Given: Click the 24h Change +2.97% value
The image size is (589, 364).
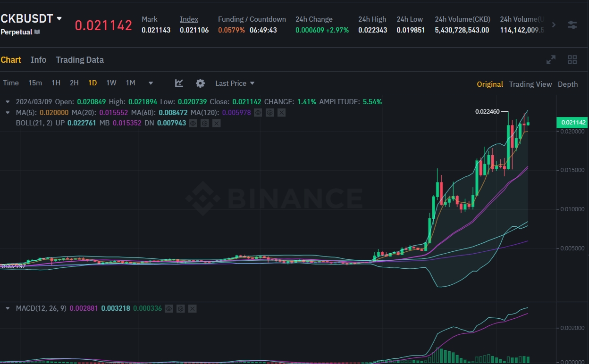Looking at the screenshot, I should [337, 30].
